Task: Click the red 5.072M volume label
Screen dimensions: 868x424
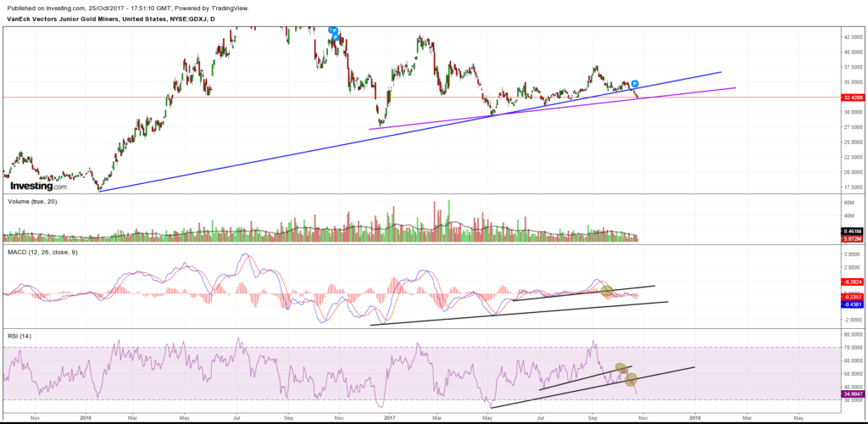Action: coord(853,238)
